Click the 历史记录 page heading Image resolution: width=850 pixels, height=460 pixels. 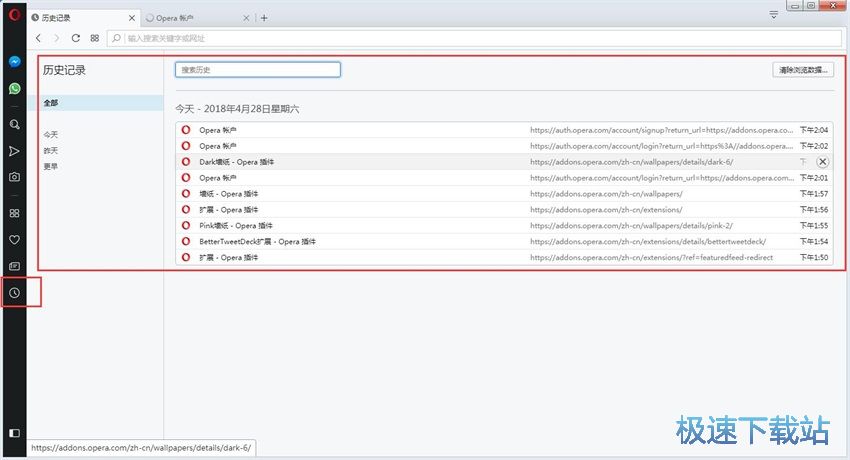click(x=65, y=70)
